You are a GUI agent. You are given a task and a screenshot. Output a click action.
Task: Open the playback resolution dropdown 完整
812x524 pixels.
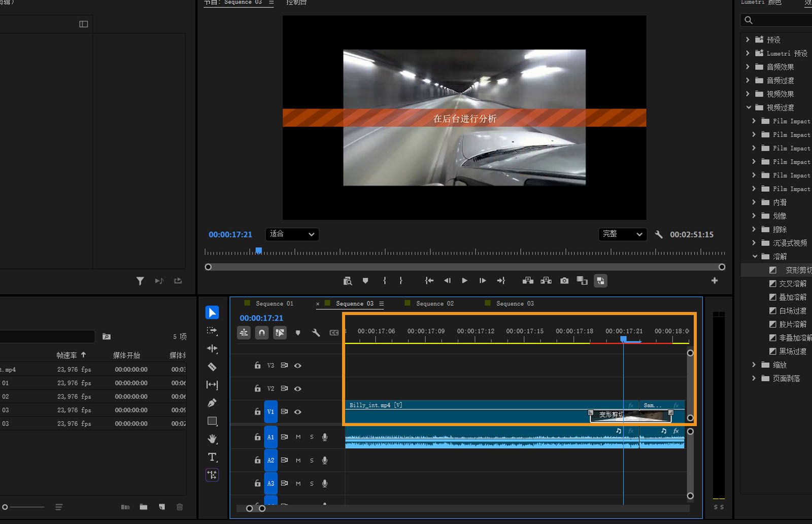coord(622,234)
